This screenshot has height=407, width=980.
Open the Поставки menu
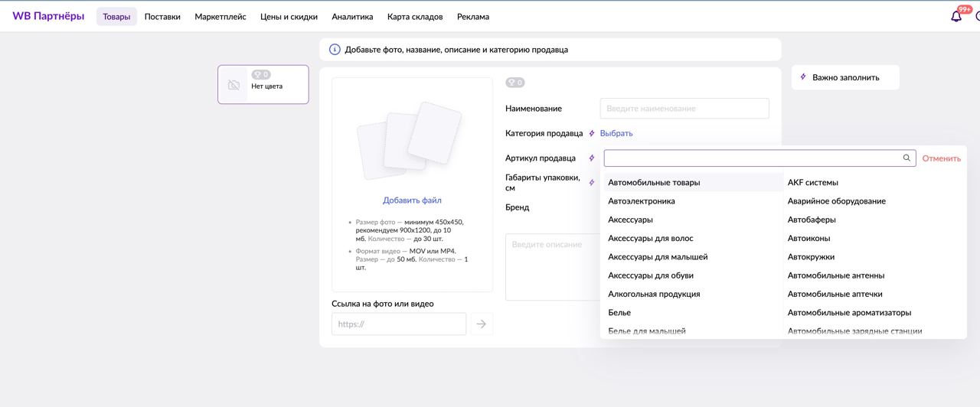click(162, 17)
